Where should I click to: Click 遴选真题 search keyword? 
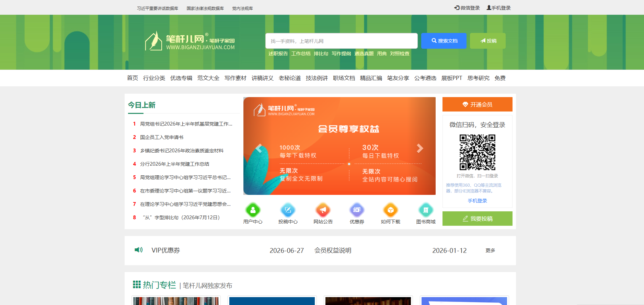(364, 54)
